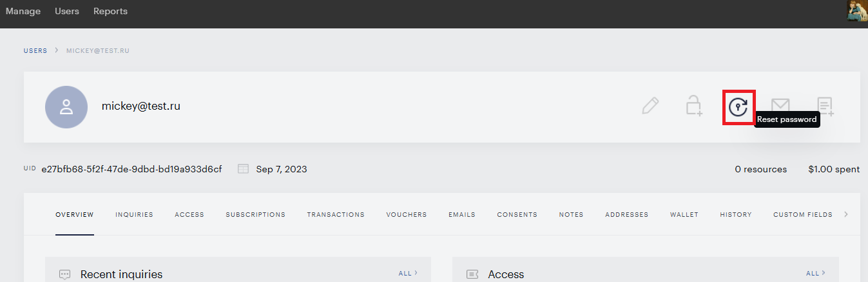
Task: Click the calendar icon beside Sep 7, 2023
Action: tap(243, 169)
